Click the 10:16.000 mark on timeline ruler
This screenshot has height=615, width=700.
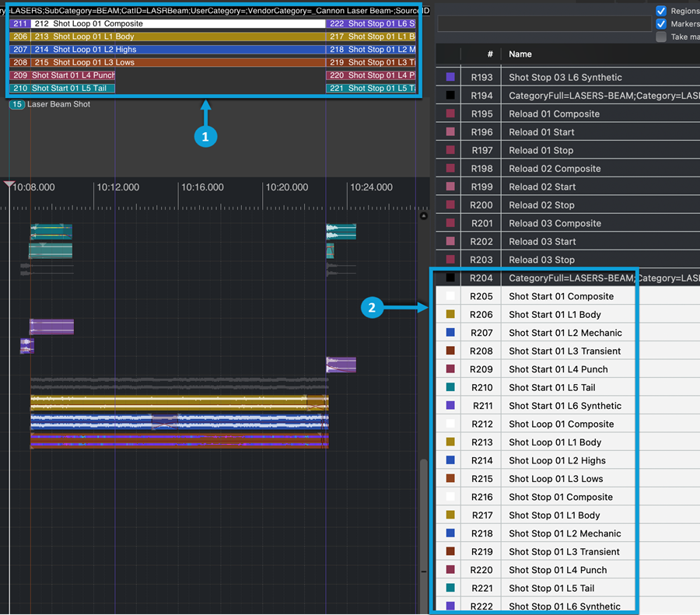(x=202, y=187)
